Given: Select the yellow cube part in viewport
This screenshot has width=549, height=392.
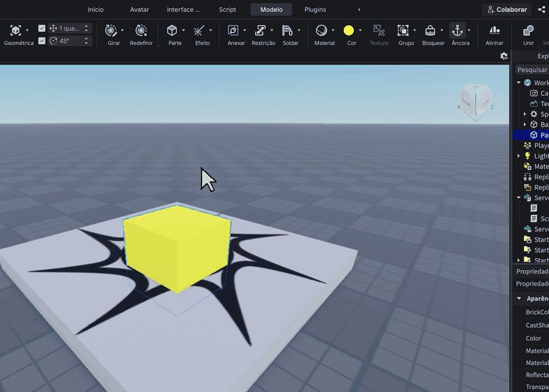Looking at the screenshot, I should 177,248.
